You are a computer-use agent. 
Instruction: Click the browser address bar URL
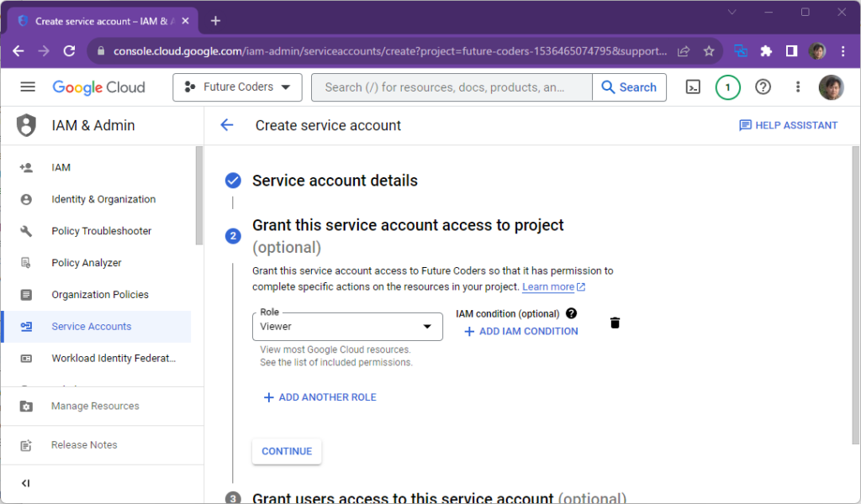tap(390, 51)
